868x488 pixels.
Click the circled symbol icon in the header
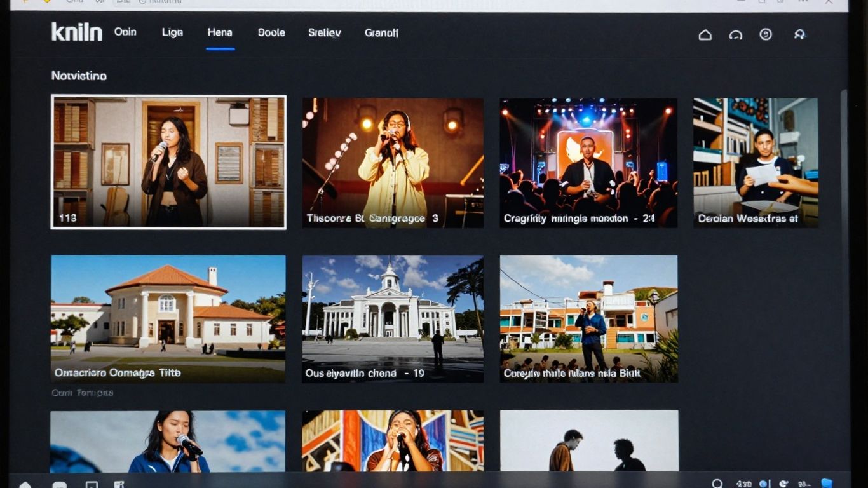click(x=766, y=34)
